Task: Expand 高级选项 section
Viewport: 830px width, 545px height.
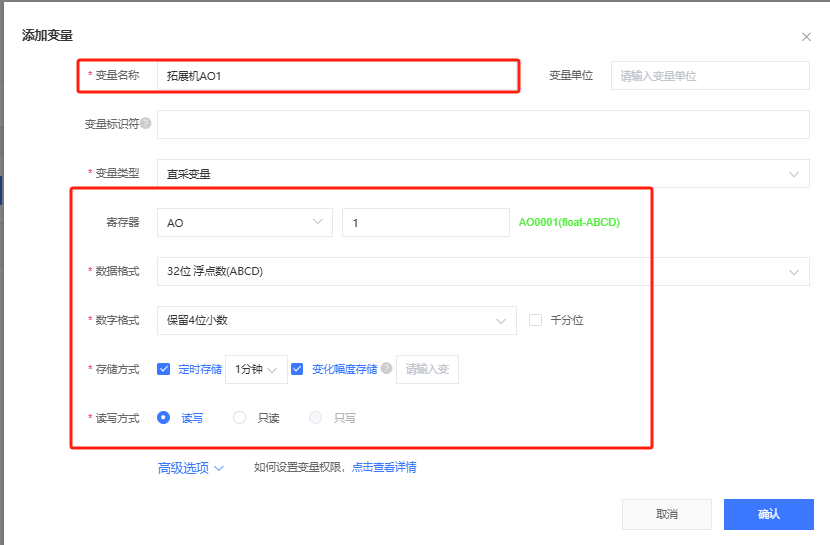Action: point(190,467)
